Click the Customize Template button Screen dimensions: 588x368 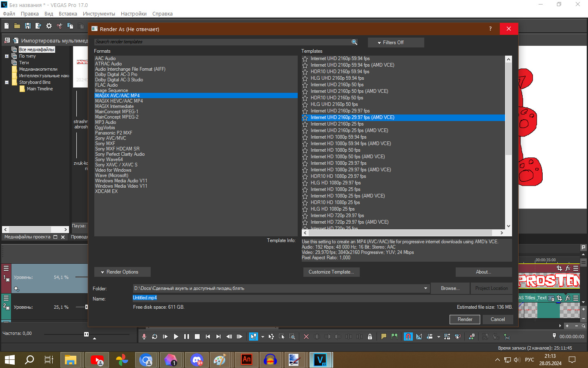click(x=331, y=272)
